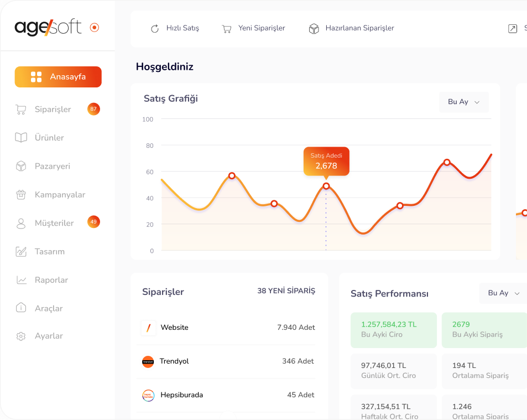Click the Ürünler book icon
527x420 pixels.
tap(21, 138)
